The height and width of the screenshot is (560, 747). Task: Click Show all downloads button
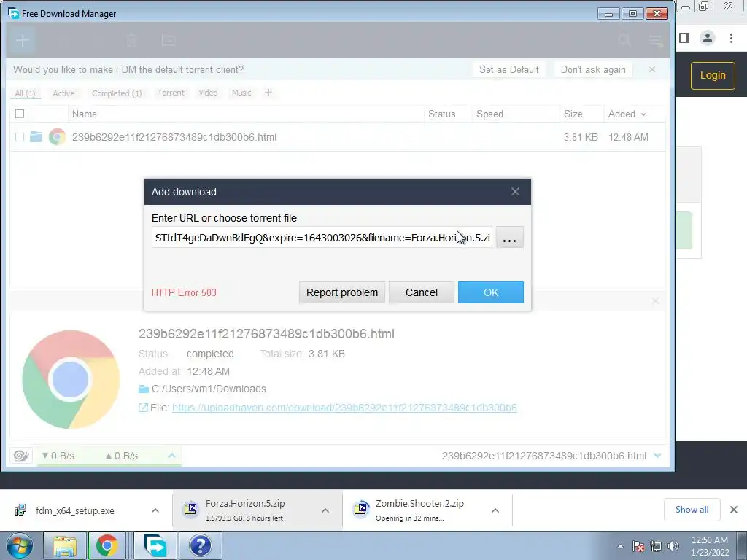coord(692,510)
